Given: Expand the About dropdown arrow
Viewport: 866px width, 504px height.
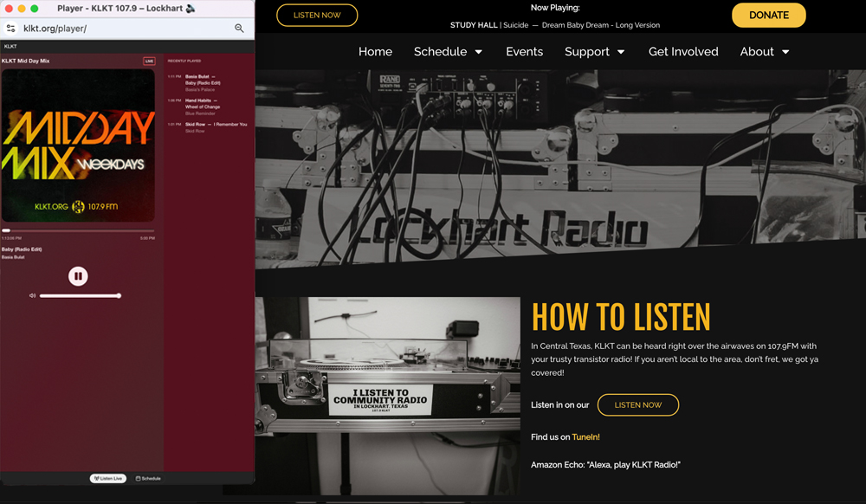Looking at the screenshot, I should point(785,52).
